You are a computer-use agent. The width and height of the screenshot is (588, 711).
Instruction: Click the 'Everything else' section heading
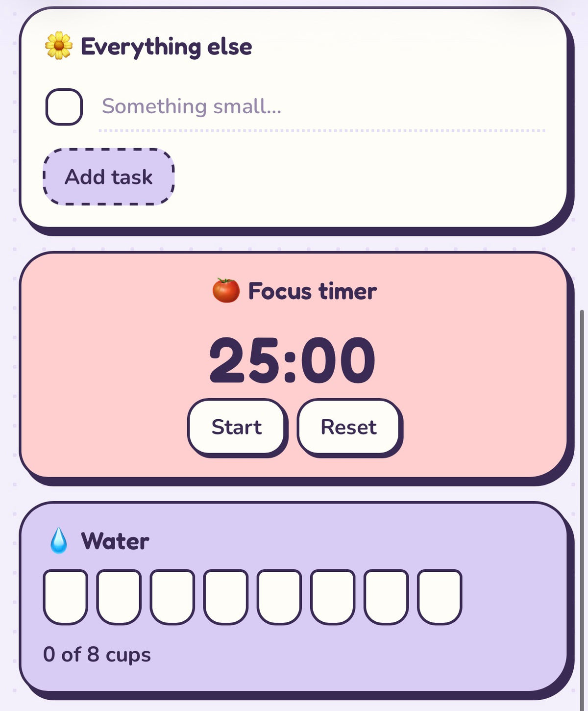pos(166,47)
